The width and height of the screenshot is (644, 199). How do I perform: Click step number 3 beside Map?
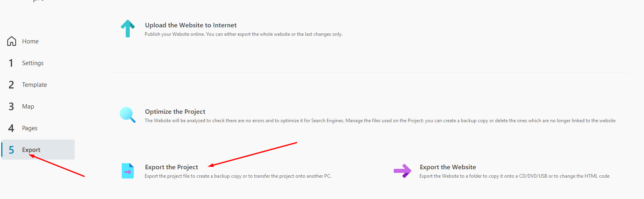tap(11, 107)
